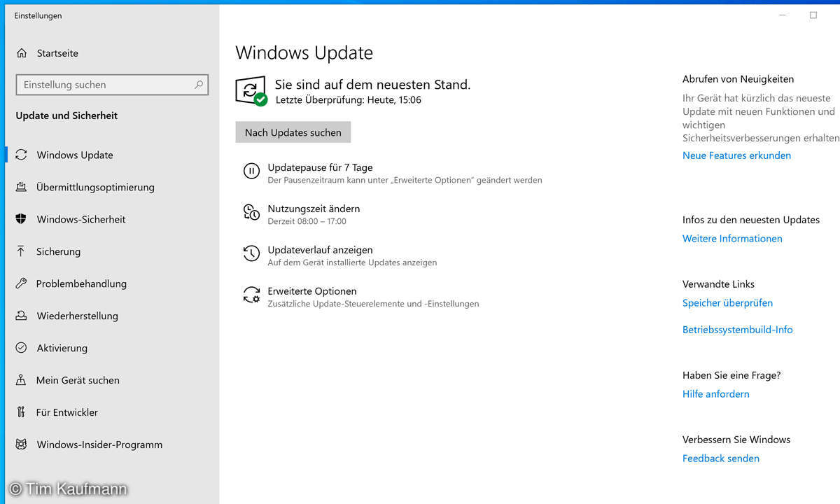Click the Feedback senden link
This screenshot has width=840, height=504.
pyautogui.click(x=720, y=458)
